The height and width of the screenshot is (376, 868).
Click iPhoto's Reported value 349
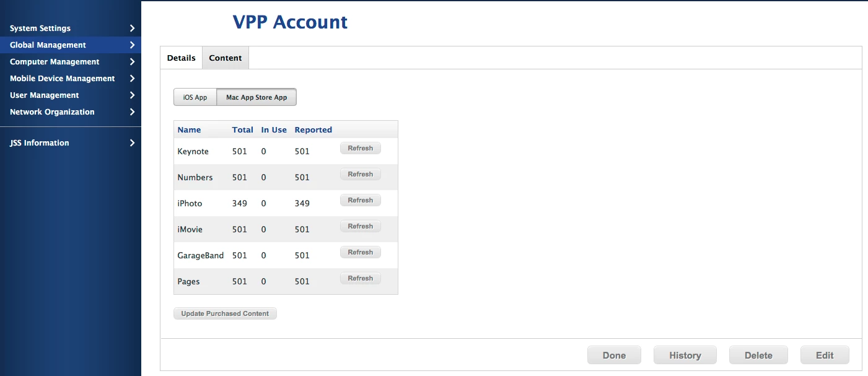point(302,203)
